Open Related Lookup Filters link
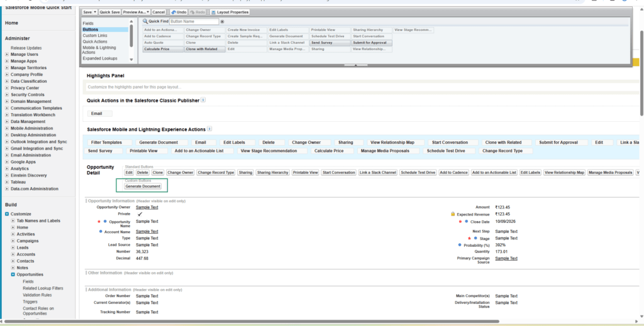Image resolution: width=644 pixels, height=326 pixels. (x=43, y=288)
